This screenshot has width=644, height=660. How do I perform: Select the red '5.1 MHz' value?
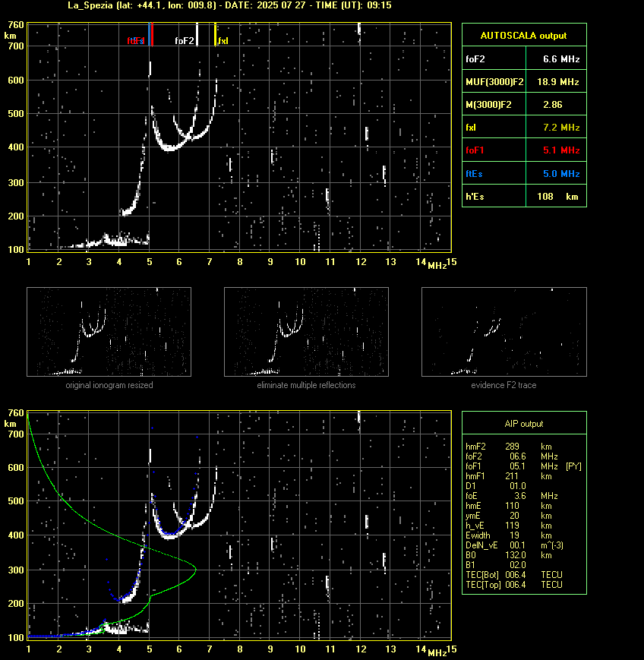[561, 150]
